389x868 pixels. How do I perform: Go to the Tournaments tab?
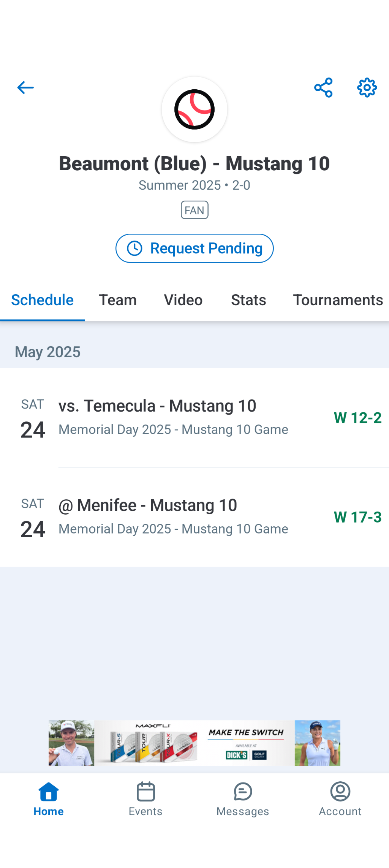click(x=338, y=300)
